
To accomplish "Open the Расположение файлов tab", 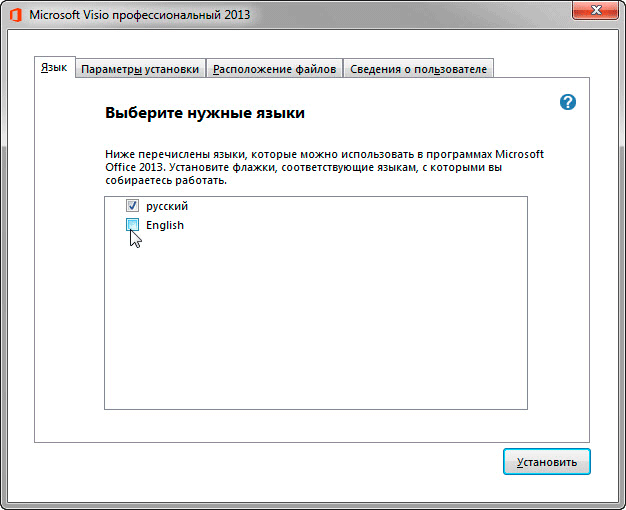I will [x=274, y=69].
